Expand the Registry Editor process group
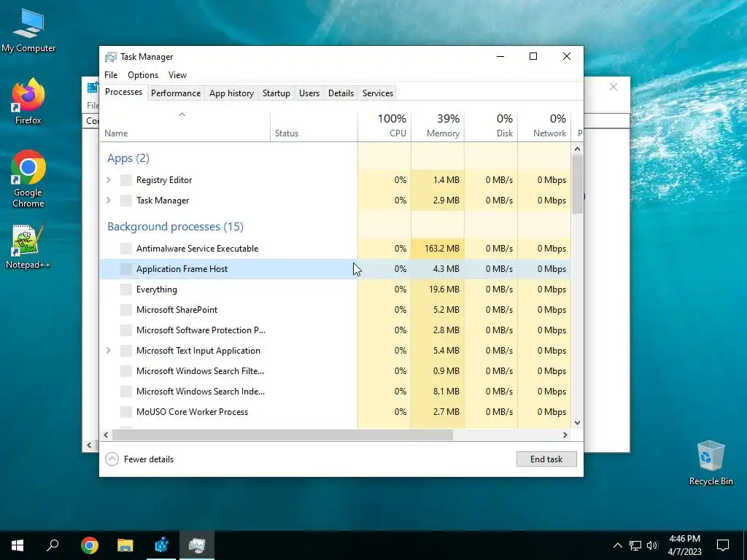 pyautogui.click(x=109, y=180)
